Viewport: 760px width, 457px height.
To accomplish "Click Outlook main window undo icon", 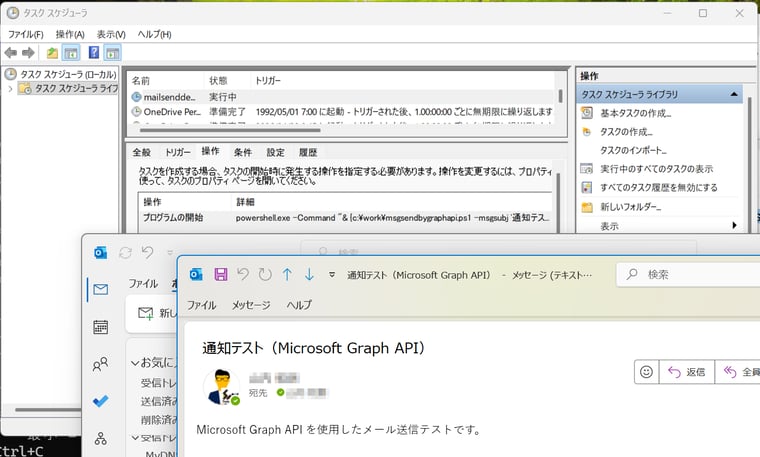I will pos(148,252).
